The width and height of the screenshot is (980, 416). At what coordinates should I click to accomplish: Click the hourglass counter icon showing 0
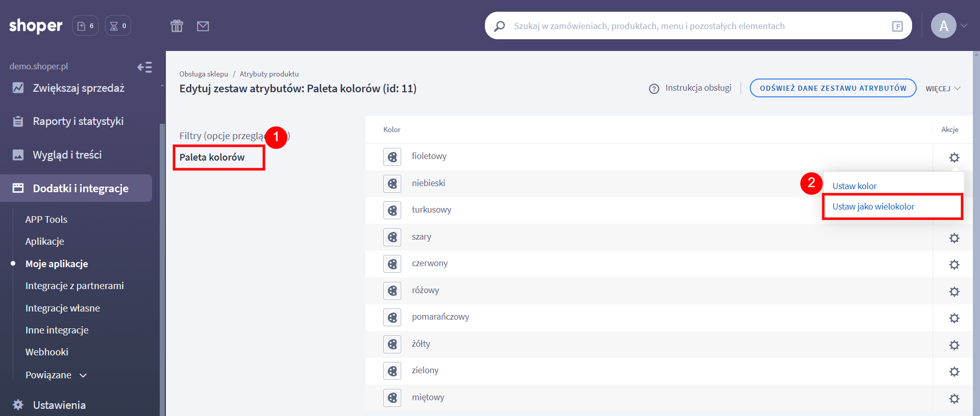(x=118, y=26)
